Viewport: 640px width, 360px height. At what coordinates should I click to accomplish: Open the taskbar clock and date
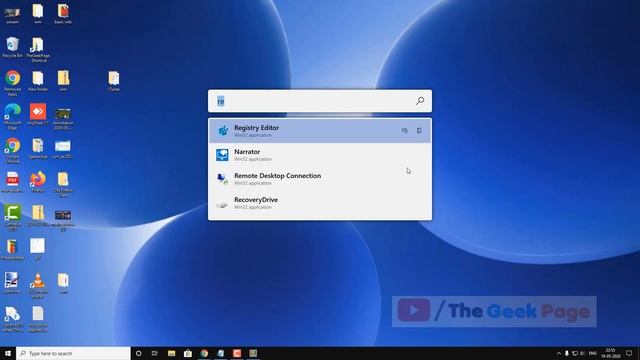[610, 353]
